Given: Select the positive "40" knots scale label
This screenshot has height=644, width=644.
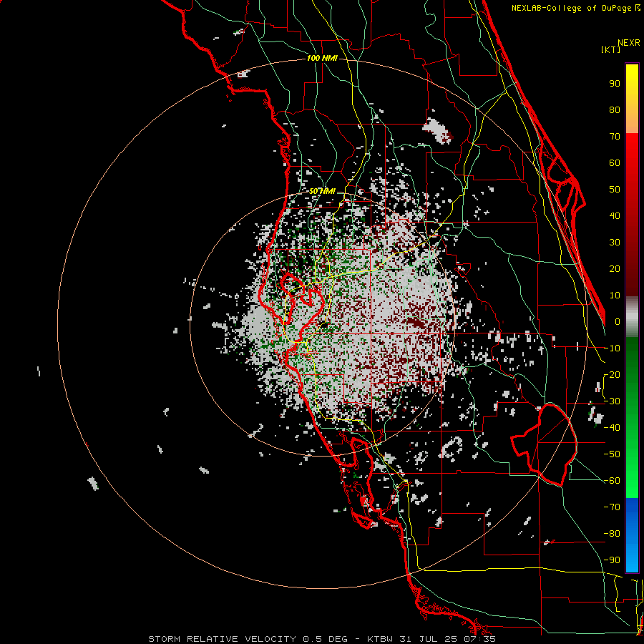Looking at the screenshot, I should pos(615,216).
